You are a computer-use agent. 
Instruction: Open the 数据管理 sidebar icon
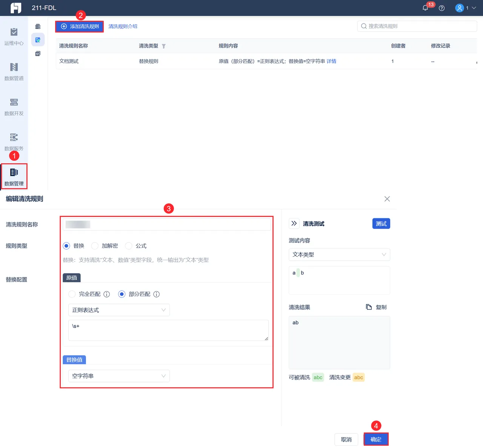tap(14, 176)
